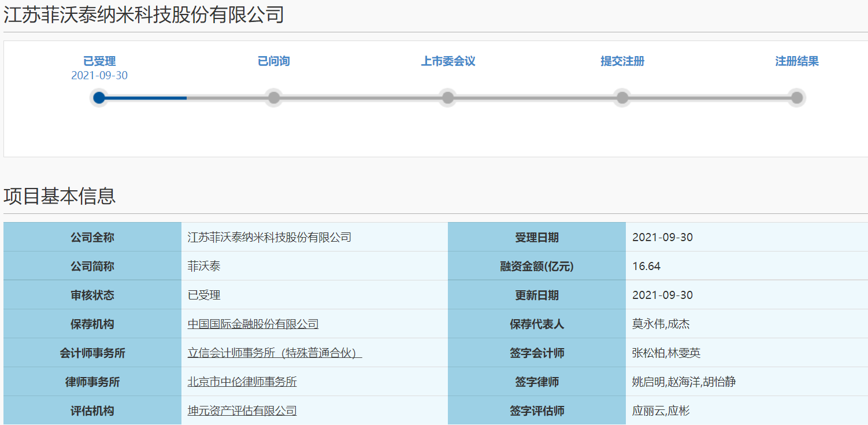This screenshot has height=425, width=868.
Task: Click the 签字评估师 header cell
Action: tap(537, 411)
